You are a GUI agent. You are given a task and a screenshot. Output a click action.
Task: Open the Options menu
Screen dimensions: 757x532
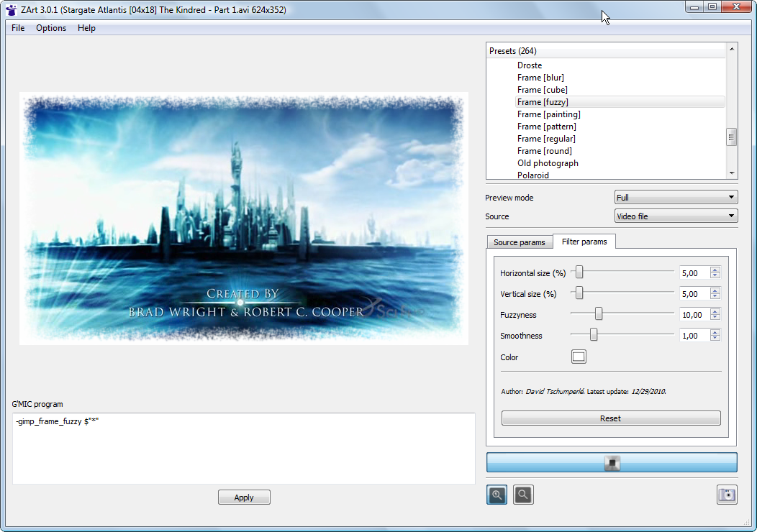(50, 28)
